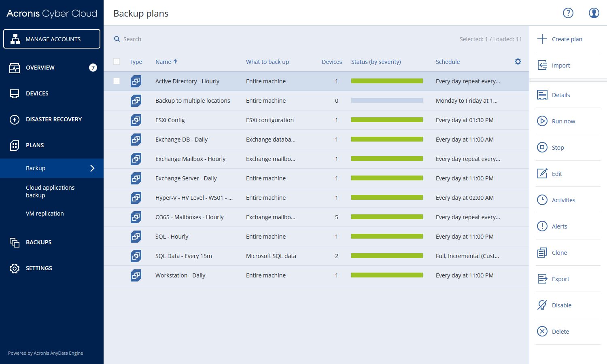Clone the selected backup plan
The image size is (607, 364).
tap(559, 252)
